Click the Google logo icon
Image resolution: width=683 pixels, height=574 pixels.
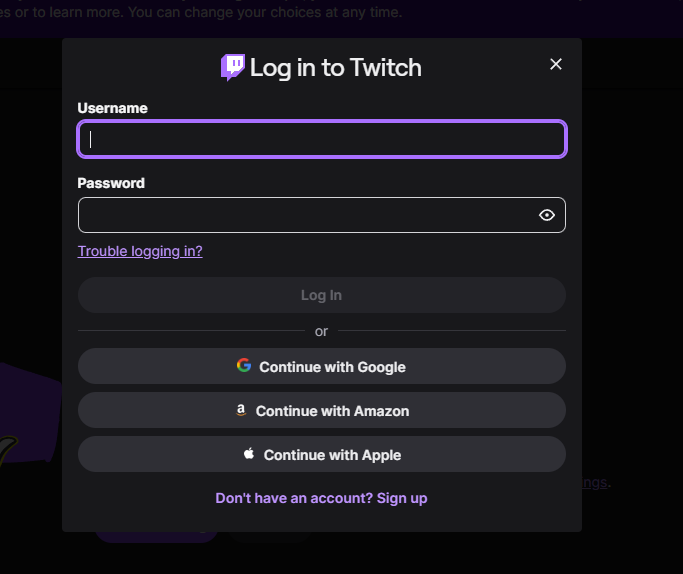pyautogui.click(x=244, y=366)
